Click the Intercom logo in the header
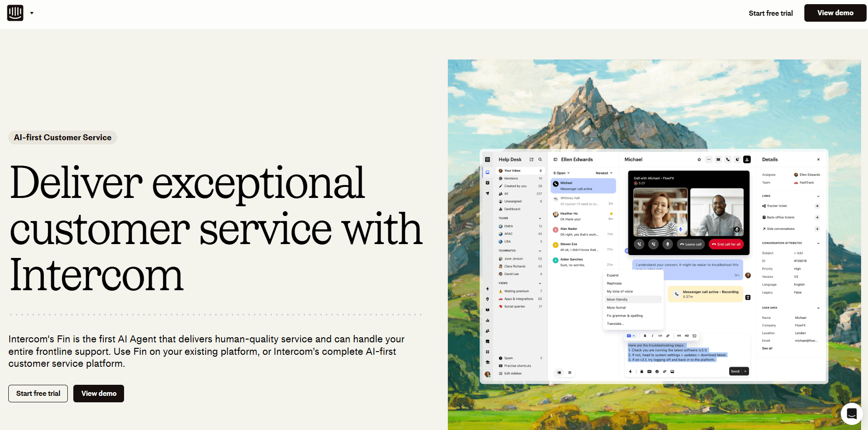The height and width of the screenshot is (430, 868). [x=15, y=13]
